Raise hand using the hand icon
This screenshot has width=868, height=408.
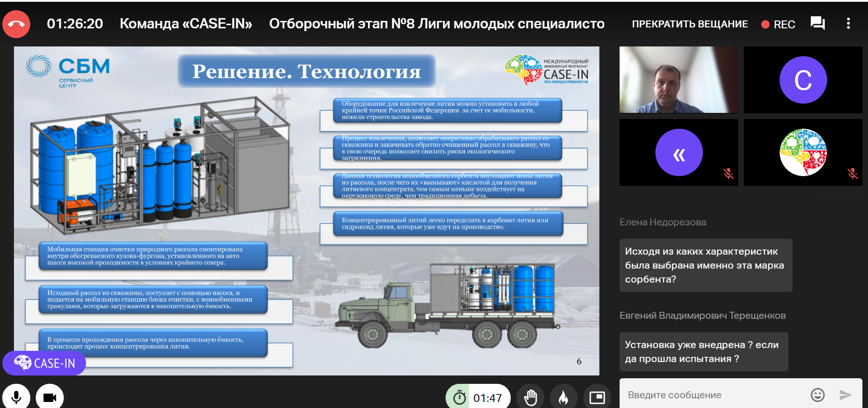tap(530, 397)
